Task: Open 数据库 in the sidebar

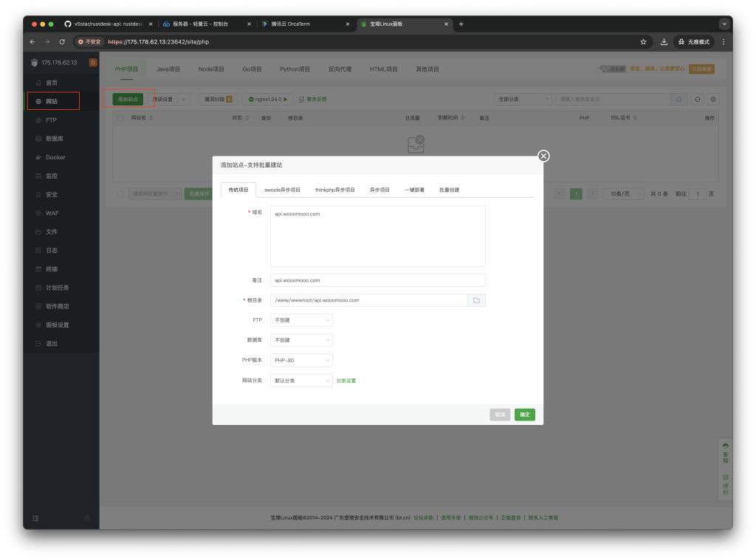Action: 54,139
